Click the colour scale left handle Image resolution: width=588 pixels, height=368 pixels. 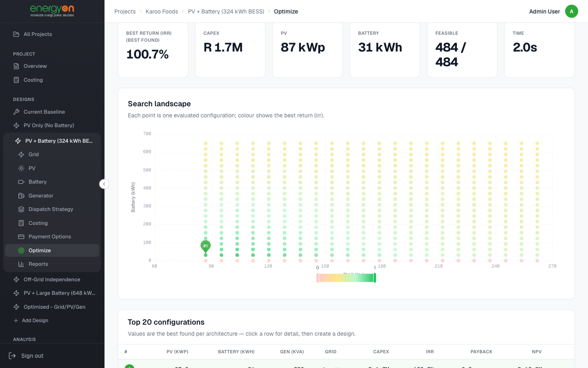pyautogui.click(x=318, y=278)
